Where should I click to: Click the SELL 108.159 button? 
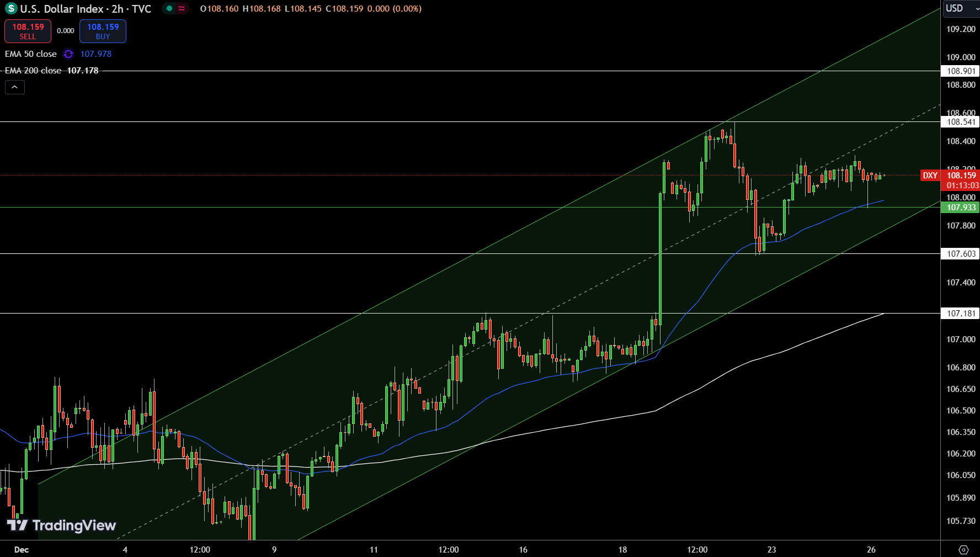click(28, 31)
